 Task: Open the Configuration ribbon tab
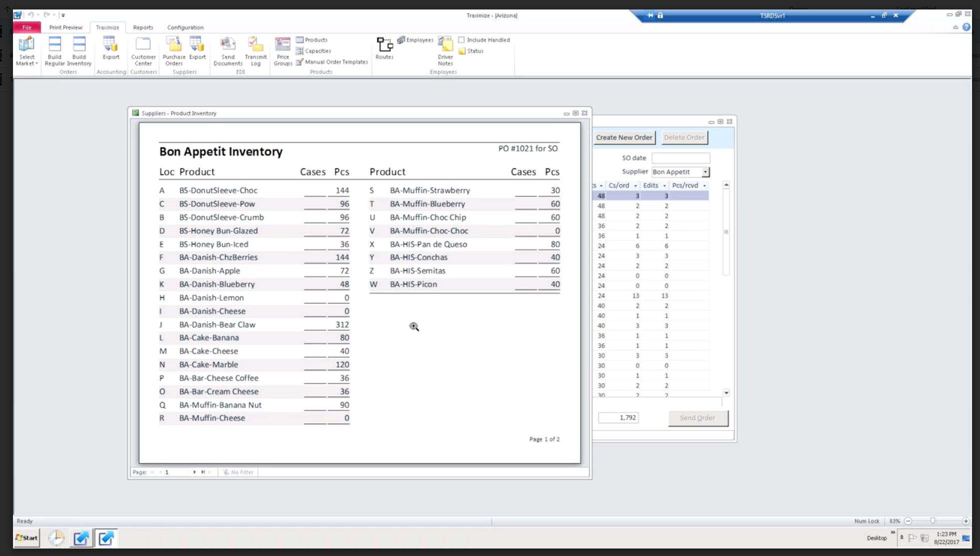185,27
